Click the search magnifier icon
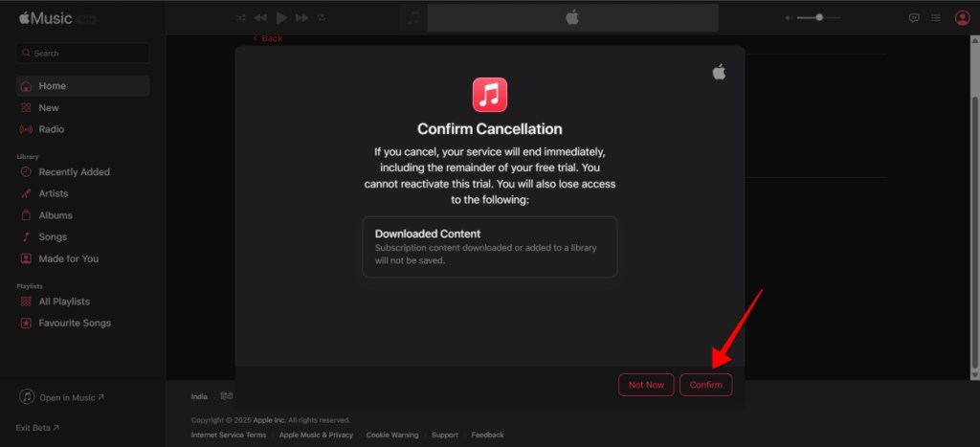 26,54
